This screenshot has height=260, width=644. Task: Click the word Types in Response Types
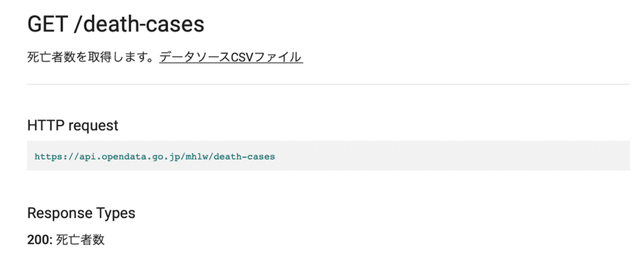click(x=116, y=214)
